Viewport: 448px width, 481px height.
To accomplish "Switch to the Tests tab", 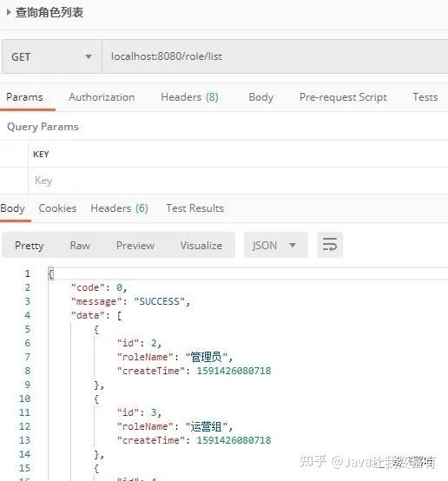I will click(x=425, y=97).
